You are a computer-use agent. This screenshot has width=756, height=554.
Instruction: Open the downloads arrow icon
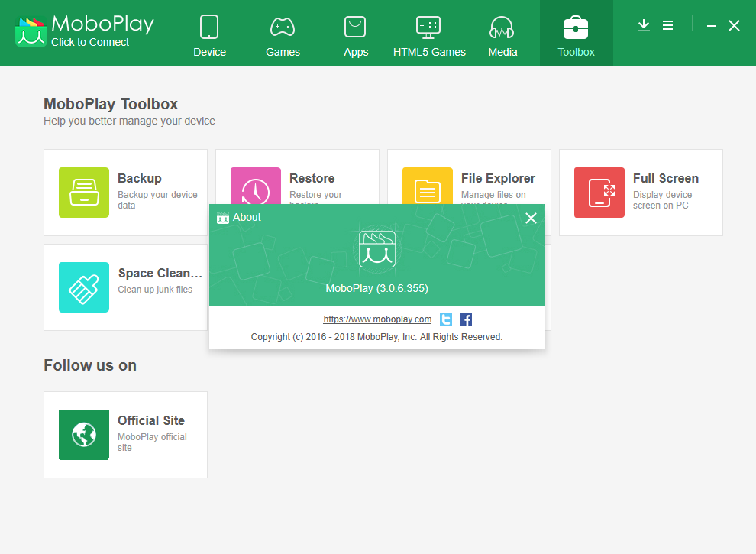[x=644, y=25]
